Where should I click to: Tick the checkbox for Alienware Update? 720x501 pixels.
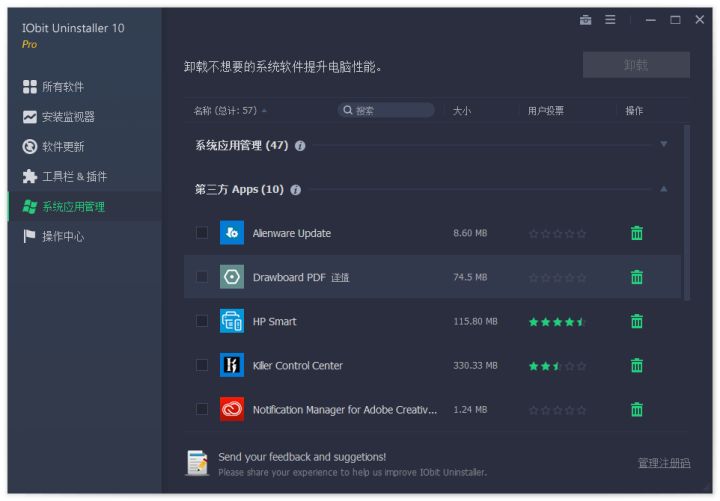click(x=202, y=233)
